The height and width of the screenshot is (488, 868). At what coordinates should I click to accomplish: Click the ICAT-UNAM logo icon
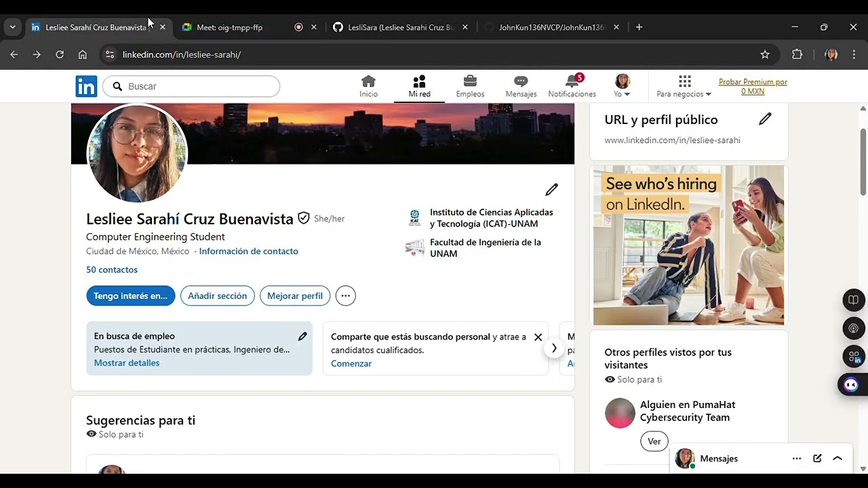[x=414, y=218]
